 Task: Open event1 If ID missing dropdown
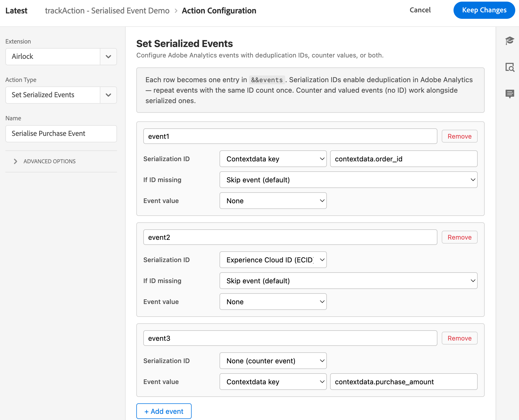coord(348,180)
